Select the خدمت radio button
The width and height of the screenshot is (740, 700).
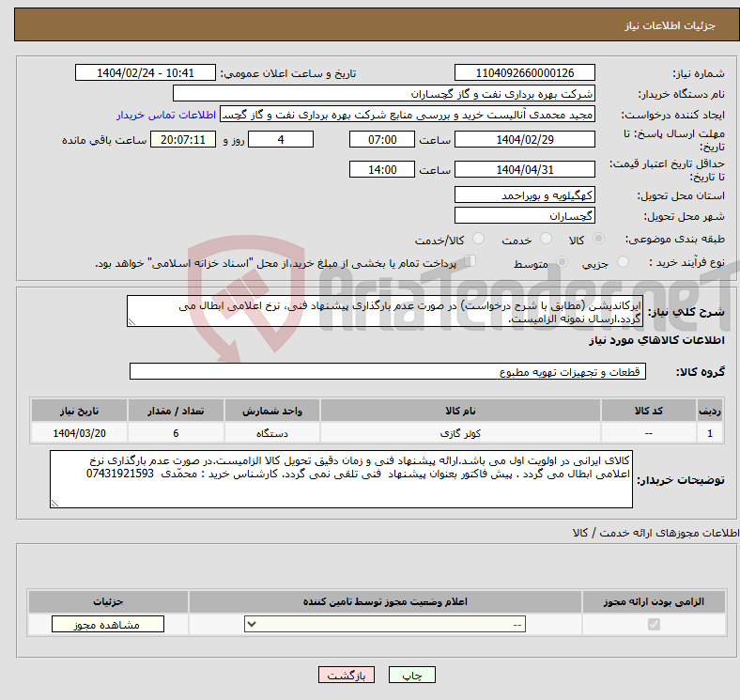pyautogui.click(x=546, y=239)
